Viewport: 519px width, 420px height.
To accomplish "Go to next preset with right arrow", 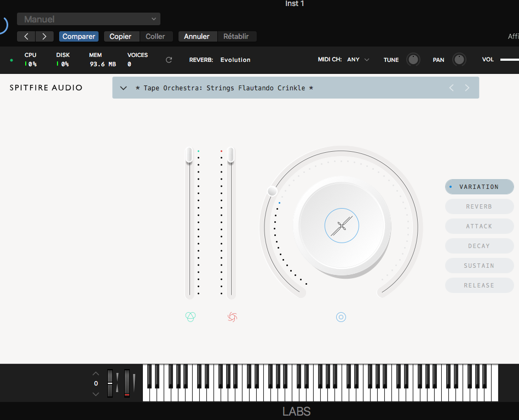I will (x=467, y=88).
